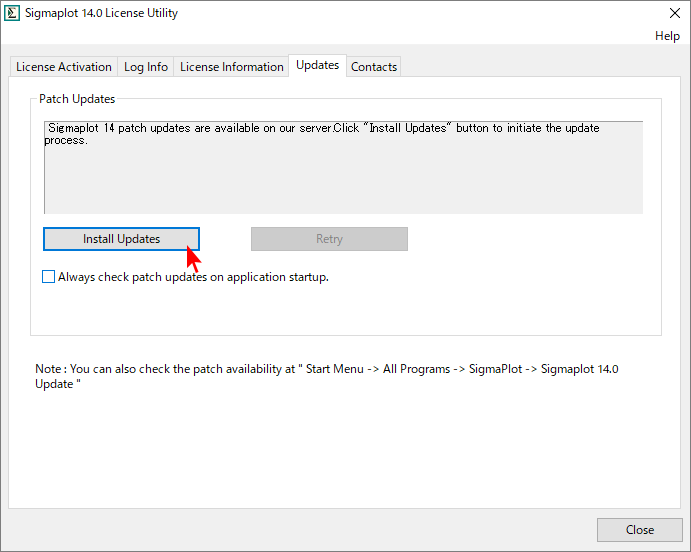Enable the always check patch updates checkbox
The width and height of the screenshot is (691, 552).
[x=49, y=277]
